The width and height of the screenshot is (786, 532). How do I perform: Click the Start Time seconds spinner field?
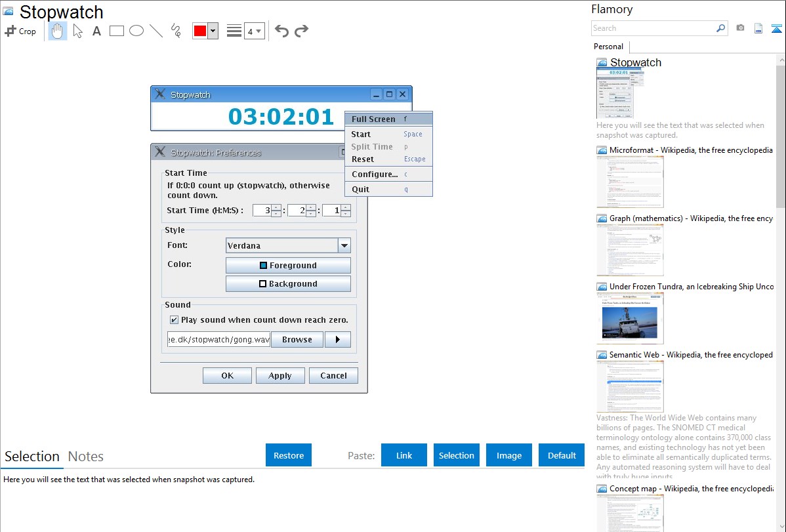337,211
